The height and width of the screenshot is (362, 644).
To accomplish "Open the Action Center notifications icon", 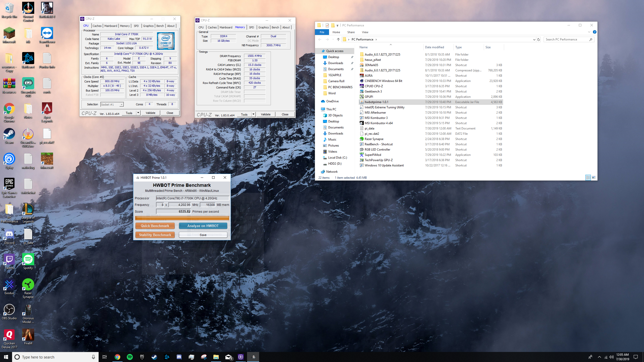I will coord(636,357).
